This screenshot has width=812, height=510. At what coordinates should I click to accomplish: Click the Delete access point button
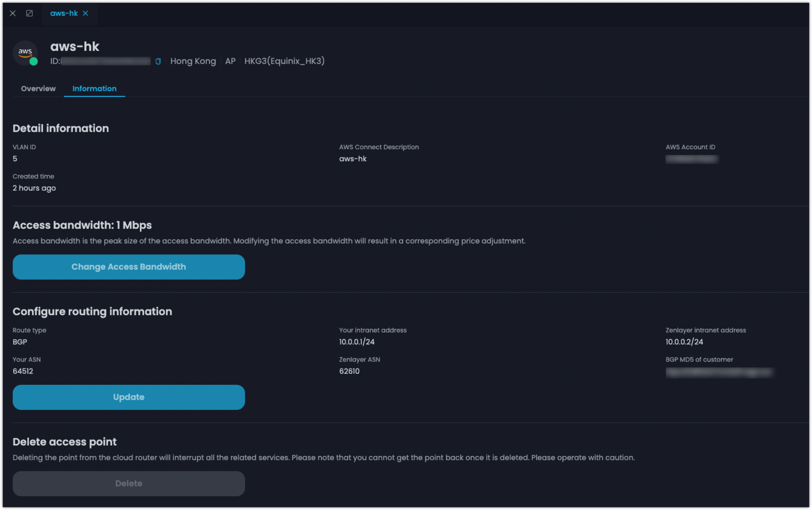pyautogui.click(x=129, y=484)
